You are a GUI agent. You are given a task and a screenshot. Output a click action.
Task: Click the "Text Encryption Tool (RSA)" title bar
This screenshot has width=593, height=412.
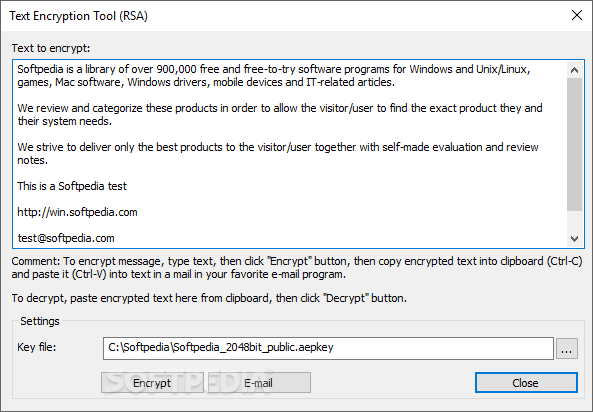point(79,16)
